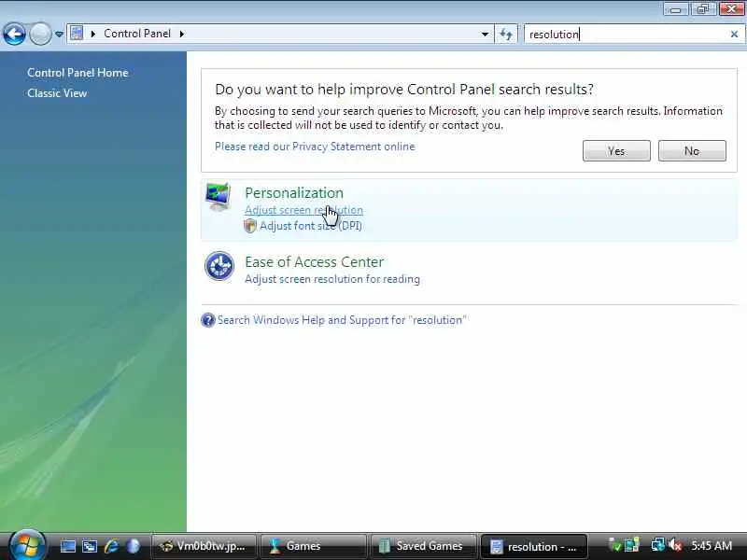The width and height of the screenshot is (747, 560).
Task: Switch to Classic View
Action: pyautogui.click(x=57, y=93)
